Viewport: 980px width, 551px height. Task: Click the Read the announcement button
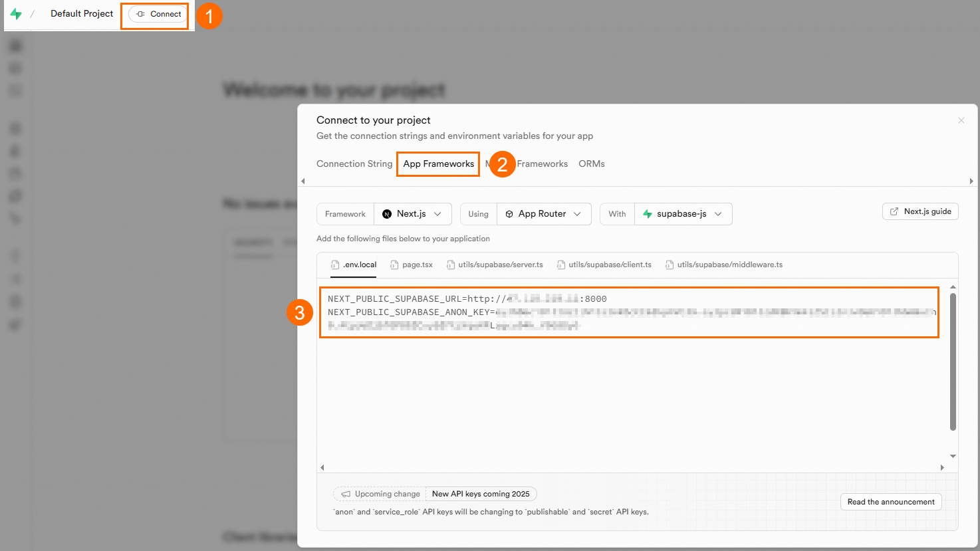pos(891,502)
